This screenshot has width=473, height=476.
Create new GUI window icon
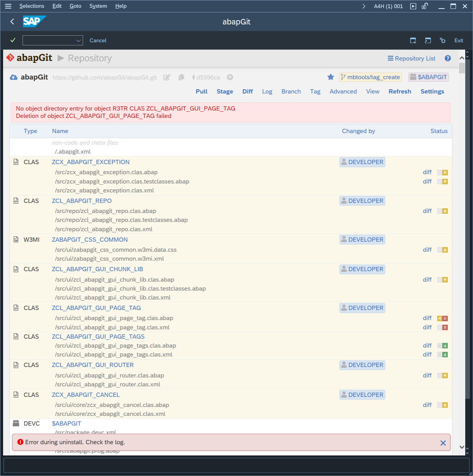click(x=413, y=40)
